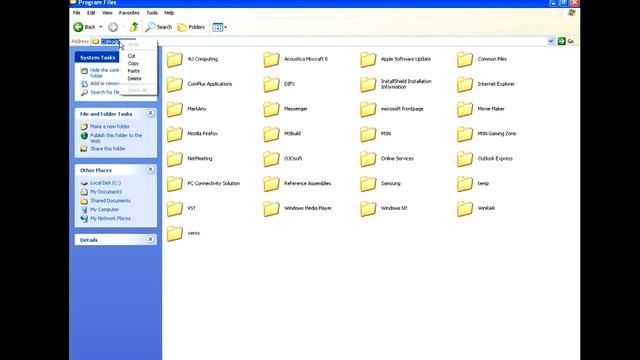The width and height of the screenshot is (640, 360).
Task: Open the Back history dropdown arrow
Action: point(101,27)
